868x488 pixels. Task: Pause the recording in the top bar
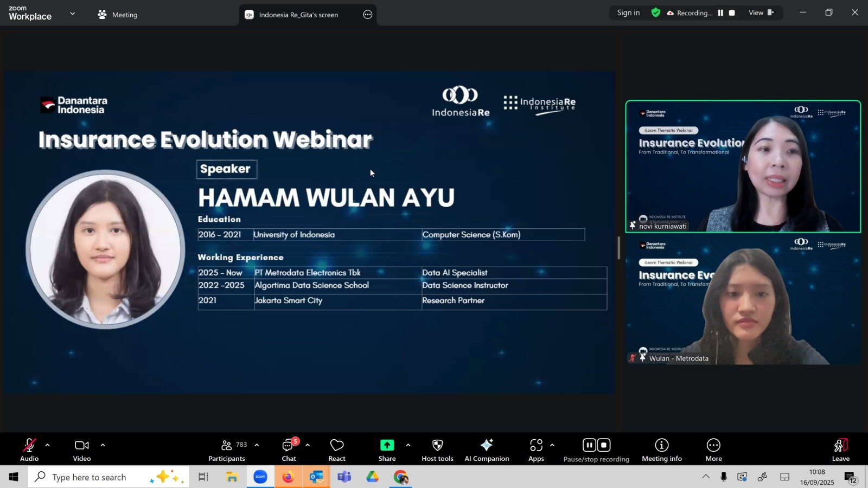(720, 13)
